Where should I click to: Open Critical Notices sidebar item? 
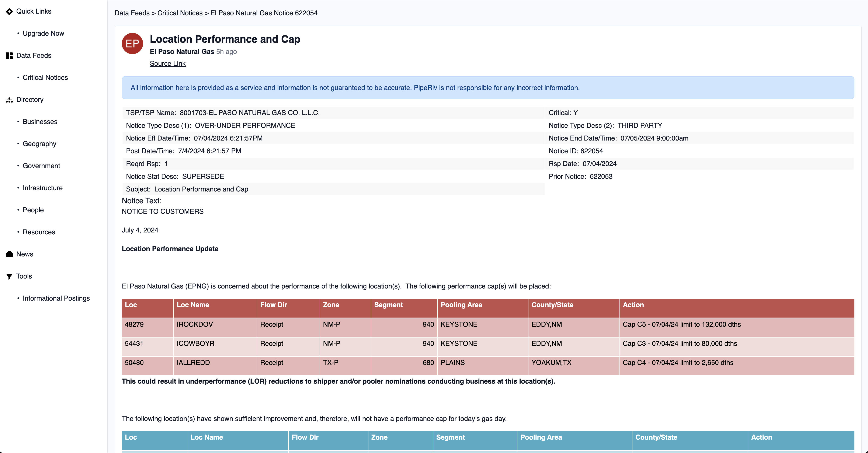pyautogui.click(x=45, y=77)
